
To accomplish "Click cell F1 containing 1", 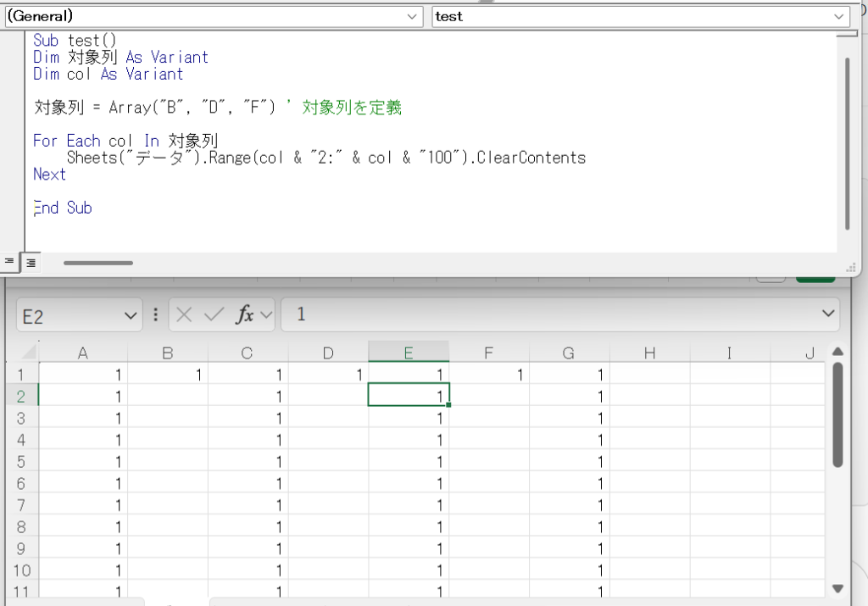I will pos(489,375).
